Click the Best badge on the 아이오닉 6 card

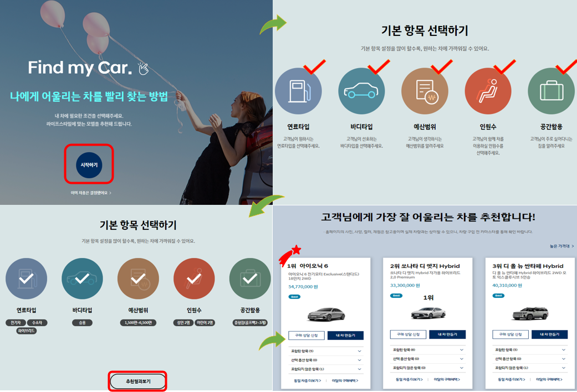[x=294, y=297]
